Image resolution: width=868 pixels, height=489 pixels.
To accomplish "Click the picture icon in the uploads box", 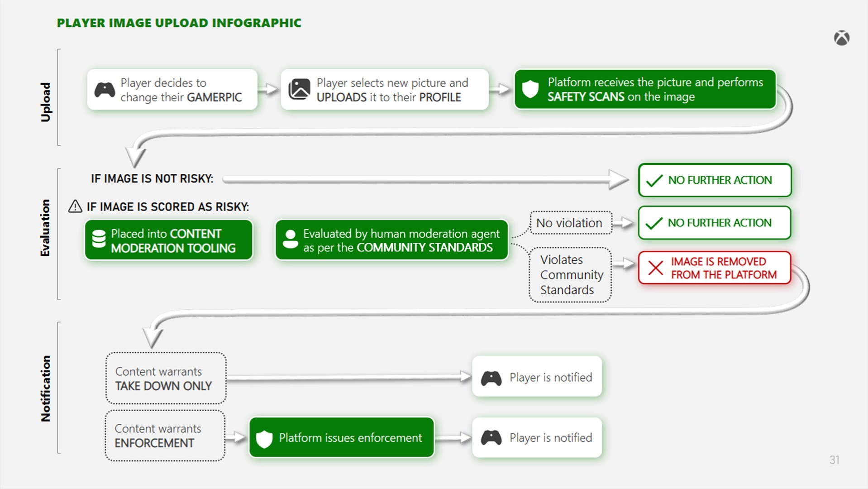I will tap(299, 89).
